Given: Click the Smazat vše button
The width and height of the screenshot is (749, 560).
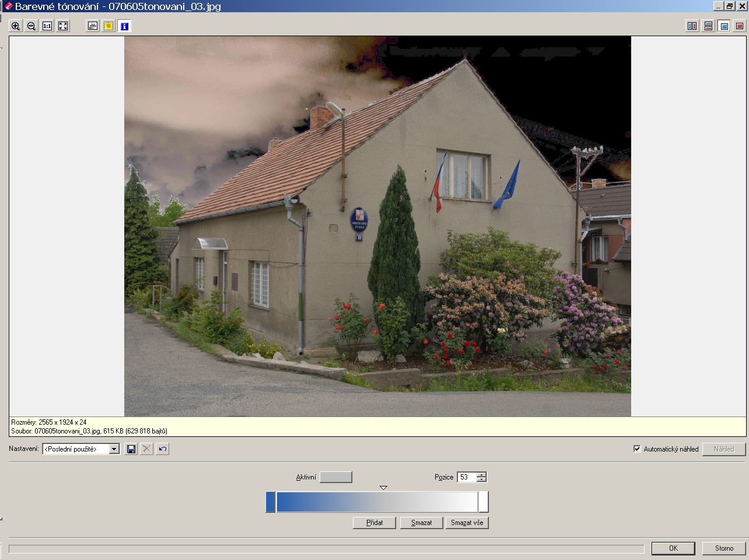Looking at the screenshot, I should 467,523.
